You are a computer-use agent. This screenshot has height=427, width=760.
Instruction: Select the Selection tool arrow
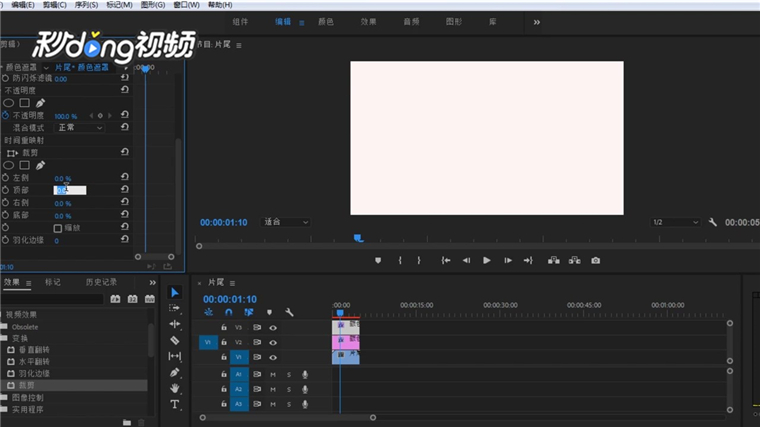coord(175,292)
